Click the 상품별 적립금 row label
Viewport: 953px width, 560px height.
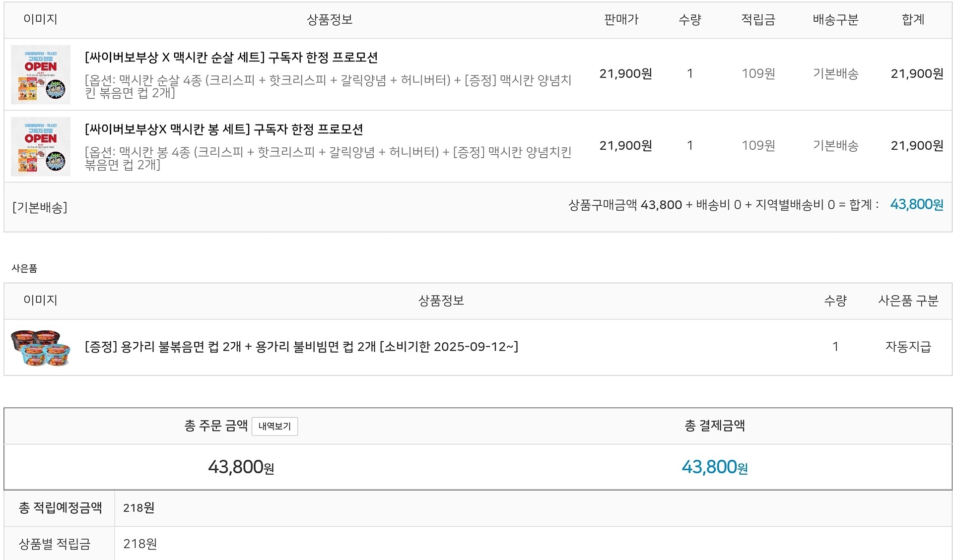[x=55, y=544]
